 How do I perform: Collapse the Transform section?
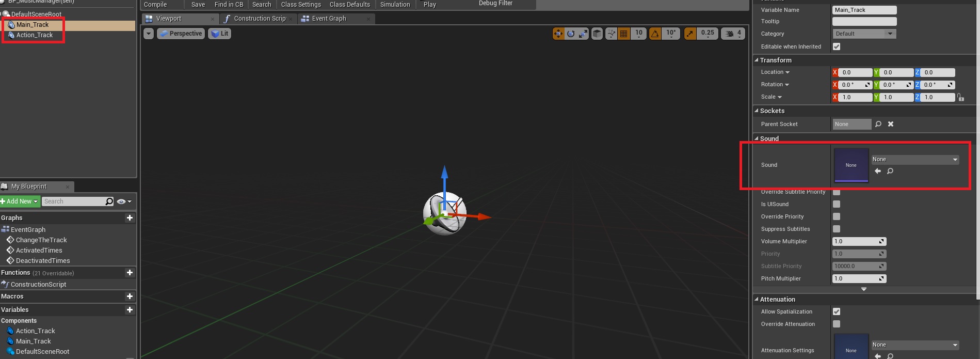pyautogui.click(x=757, y=60)
